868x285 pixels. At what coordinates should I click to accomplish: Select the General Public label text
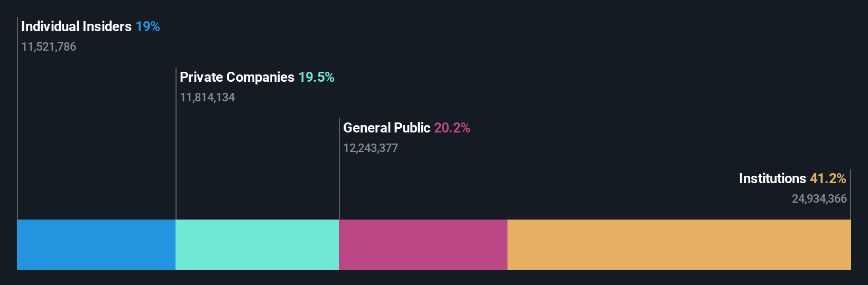(x=386, y=128)
